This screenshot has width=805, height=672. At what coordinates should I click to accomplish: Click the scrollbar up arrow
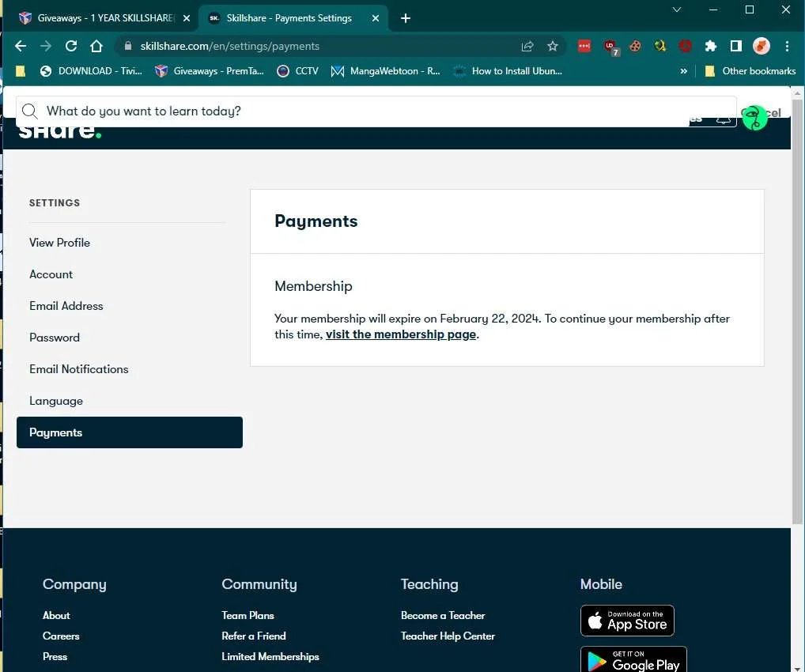(797, 93)
